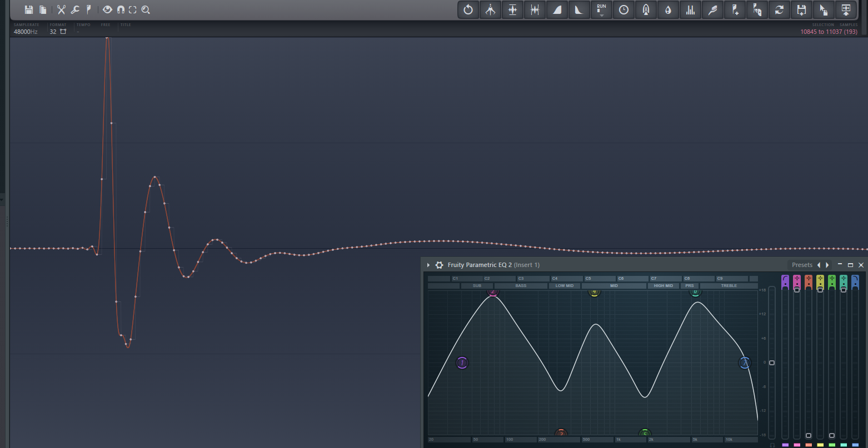Select the HIGH MID frequency range label
Viewport: 868px width, 448px height.
coord(664,286)
